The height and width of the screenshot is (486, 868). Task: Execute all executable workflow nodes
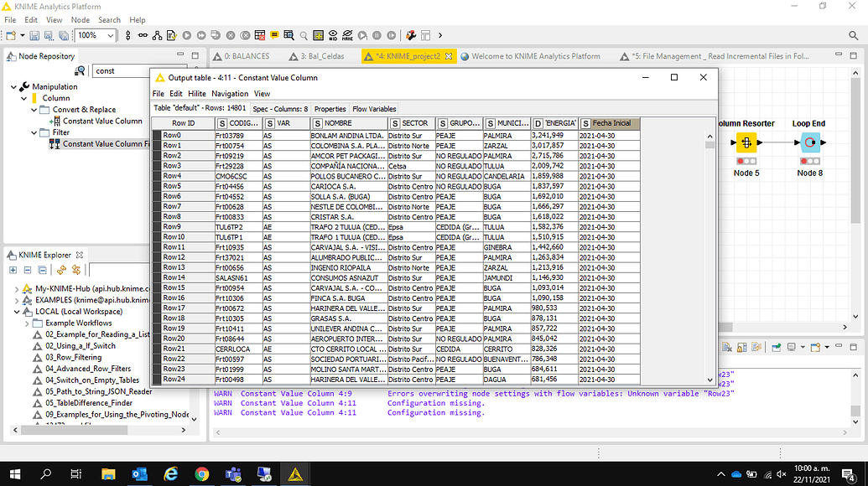click(x=201, y=34)
